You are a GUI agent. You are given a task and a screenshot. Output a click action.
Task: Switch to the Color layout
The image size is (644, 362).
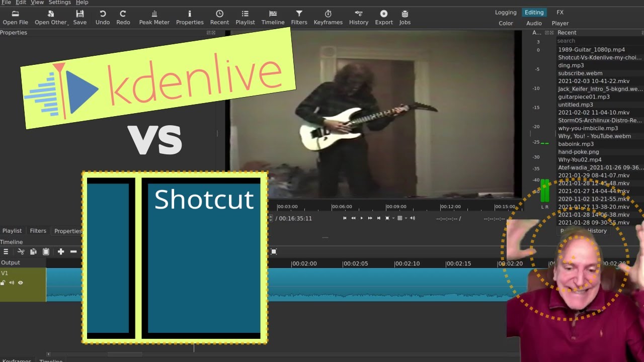506,23
